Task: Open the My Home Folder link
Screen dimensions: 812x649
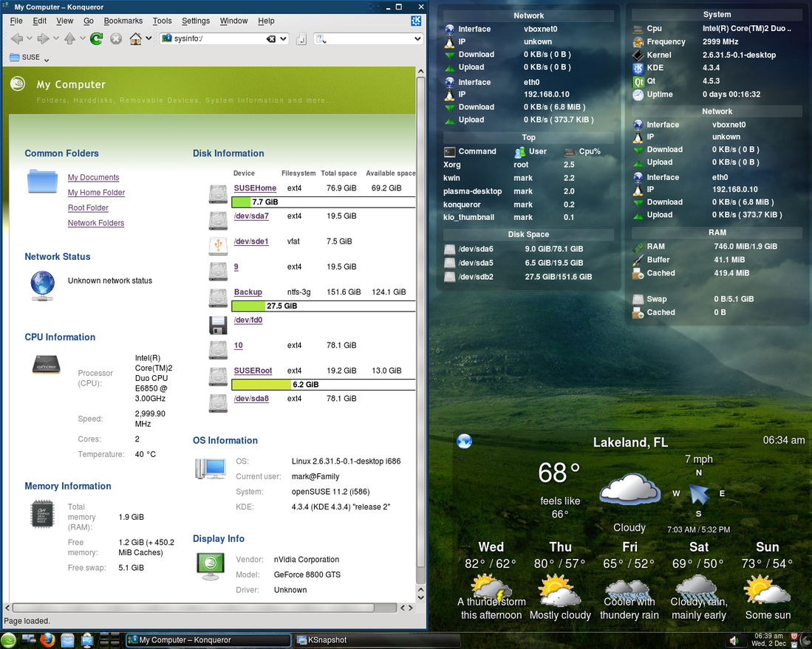Action: (x=96, y=193)
